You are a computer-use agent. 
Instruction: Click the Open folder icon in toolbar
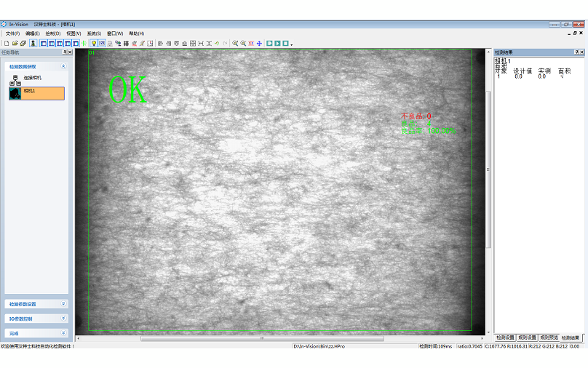(15, 44)
